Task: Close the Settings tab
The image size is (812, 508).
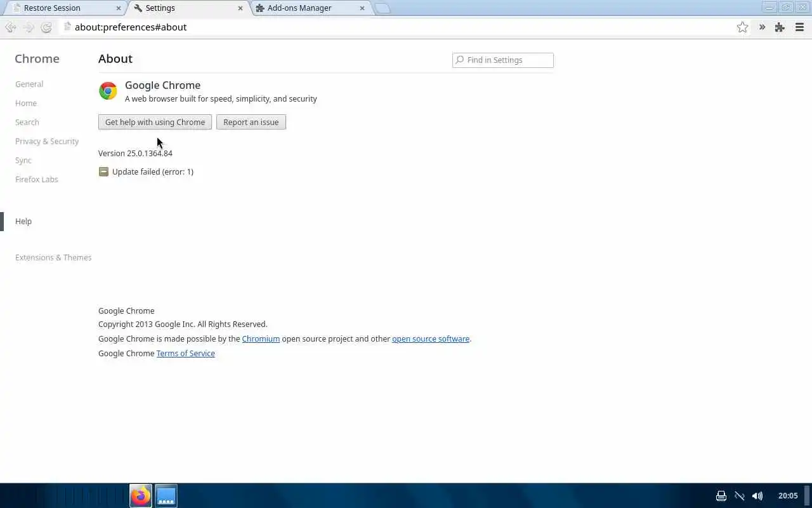Action: tap(240, 8)
